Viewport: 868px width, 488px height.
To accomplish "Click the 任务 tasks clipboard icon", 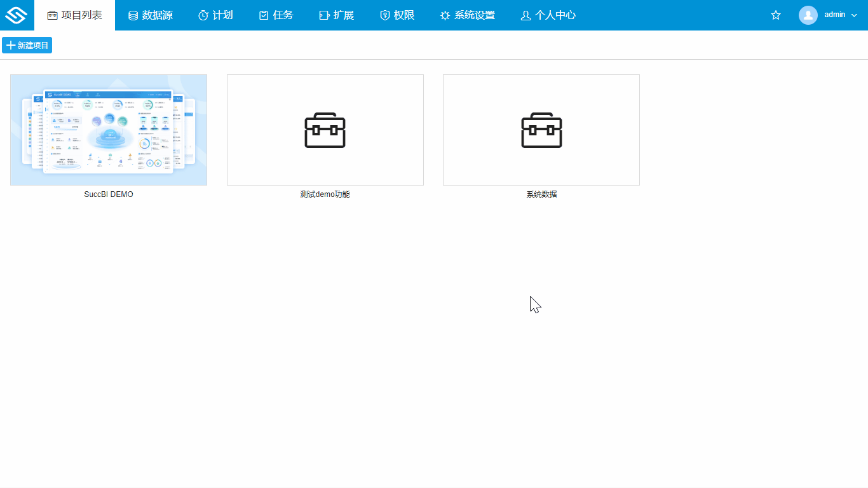I will 263,15.
